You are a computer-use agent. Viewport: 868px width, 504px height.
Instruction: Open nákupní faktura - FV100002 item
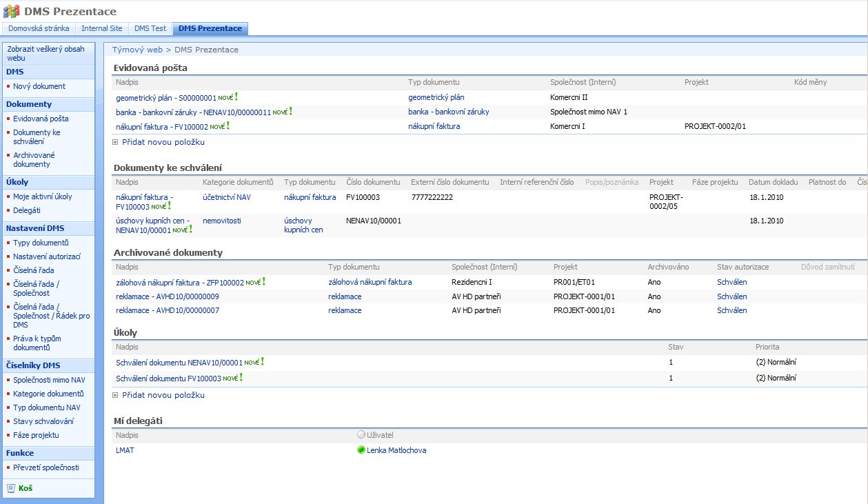162,126
